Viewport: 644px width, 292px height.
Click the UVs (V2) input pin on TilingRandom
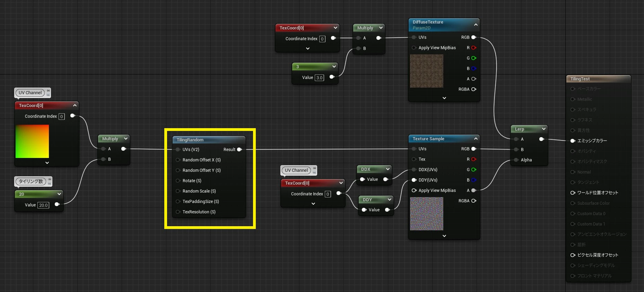[x=178, y=150]
